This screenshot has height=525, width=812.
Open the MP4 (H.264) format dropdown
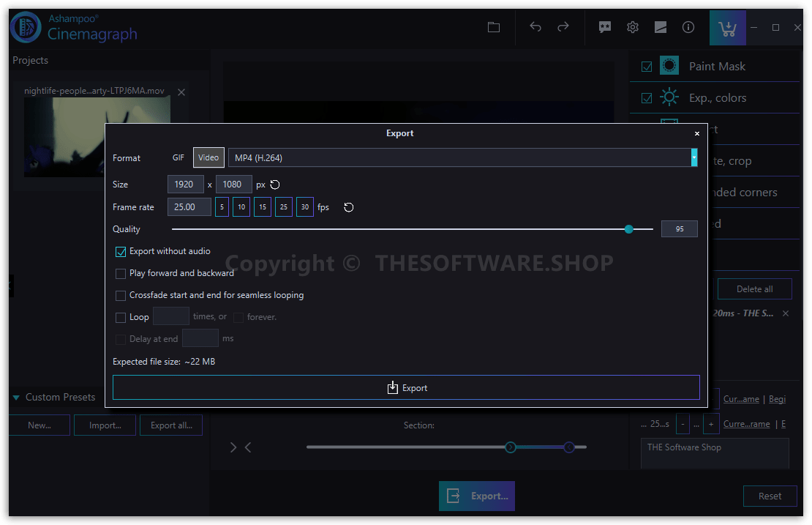click(693, 157)
